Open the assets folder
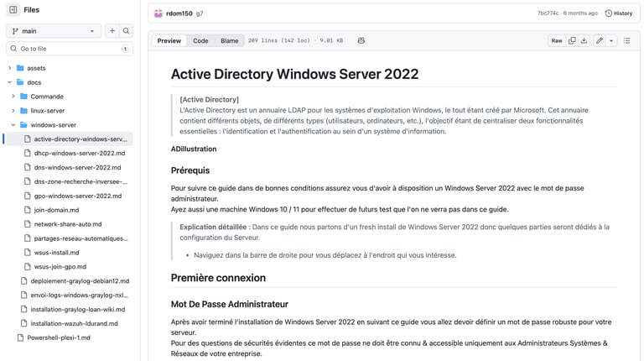 (x=36, y=68)
